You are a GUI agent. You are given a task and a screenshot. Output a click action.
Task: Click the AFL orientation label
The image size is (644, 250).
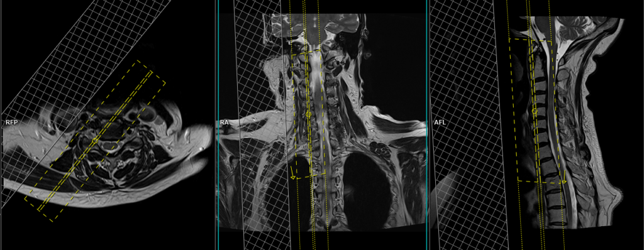point(440,122)
